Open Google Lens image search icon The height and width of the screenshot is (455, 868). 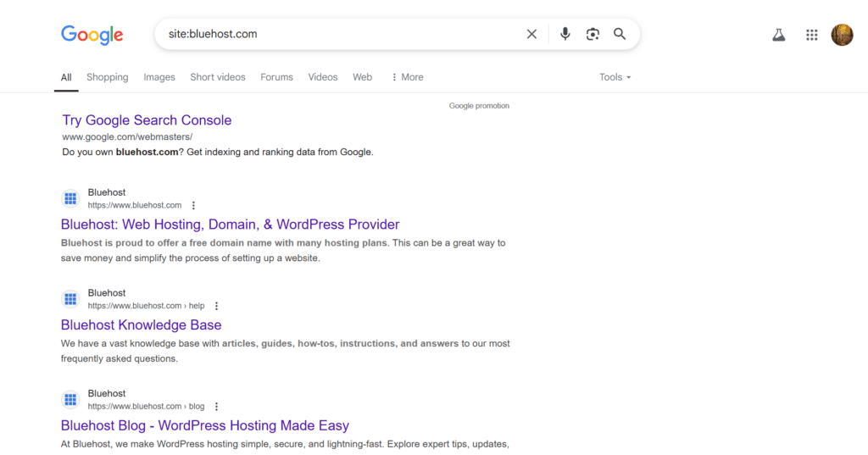click(593, 35)
